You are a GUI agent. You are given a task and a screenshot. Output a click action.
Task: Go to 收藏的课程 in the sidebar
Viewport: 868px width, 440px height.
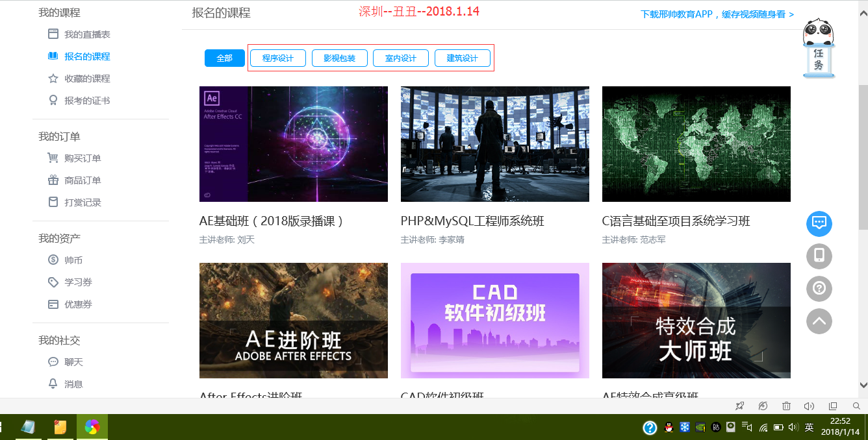click(86, 79)
